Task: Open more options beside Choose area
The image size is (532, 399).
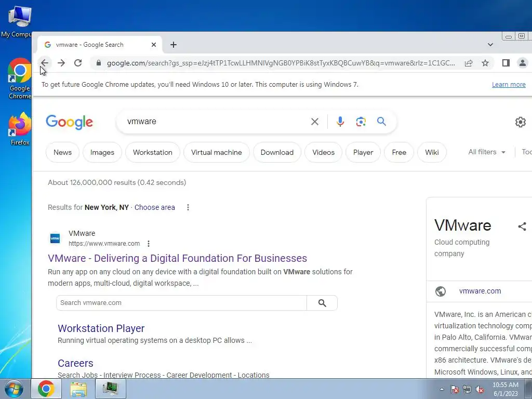Action: click(x=188, y=207)
